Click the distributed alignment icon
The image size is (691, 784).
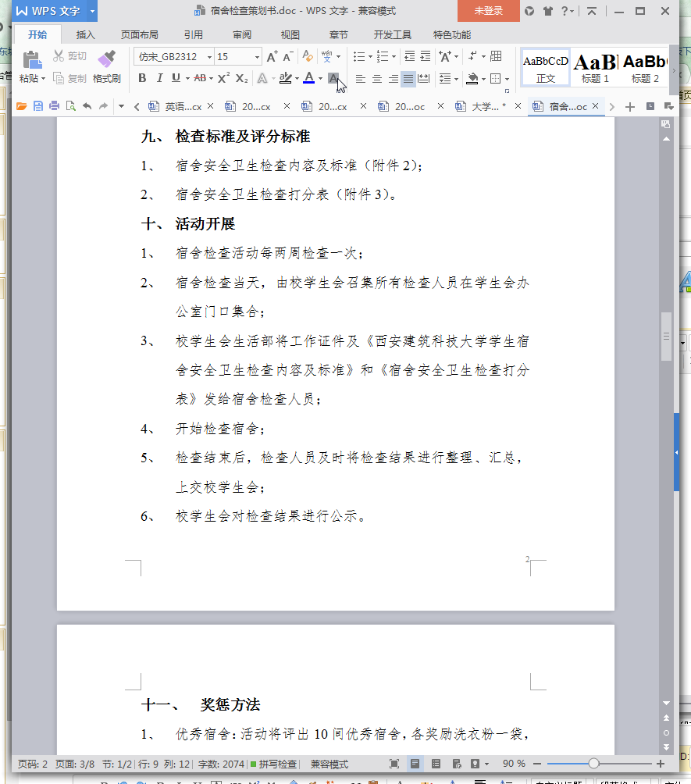tap(423, 79)
